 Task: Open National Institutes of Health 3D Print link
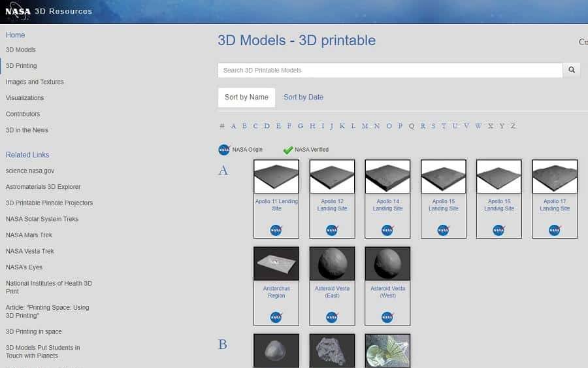click(49, 288)
